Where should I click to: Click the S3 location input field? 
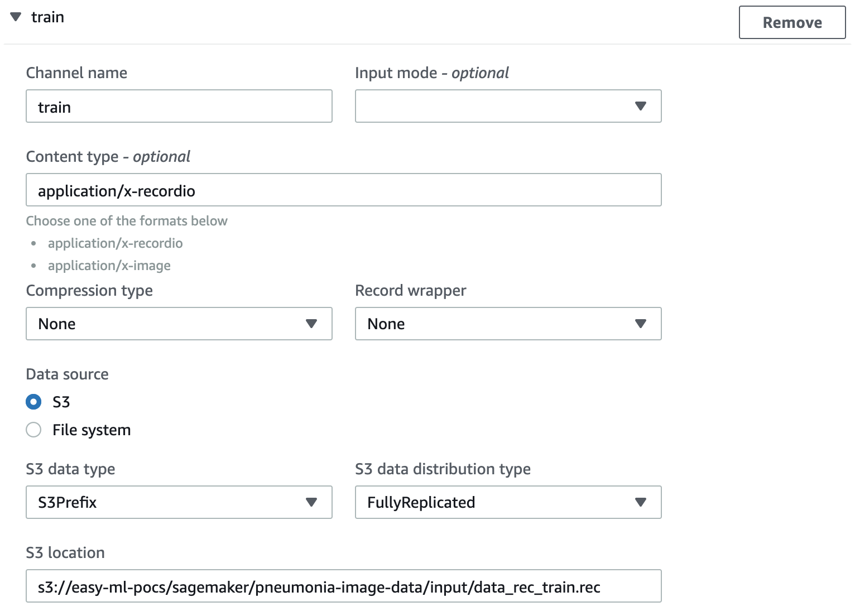click(x=343, y=586)
